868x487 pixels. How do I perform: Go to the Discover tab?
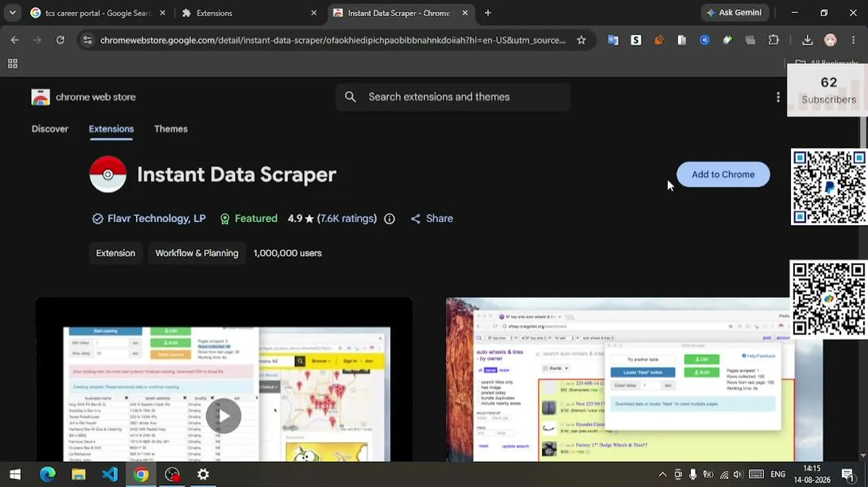[50, 129]
